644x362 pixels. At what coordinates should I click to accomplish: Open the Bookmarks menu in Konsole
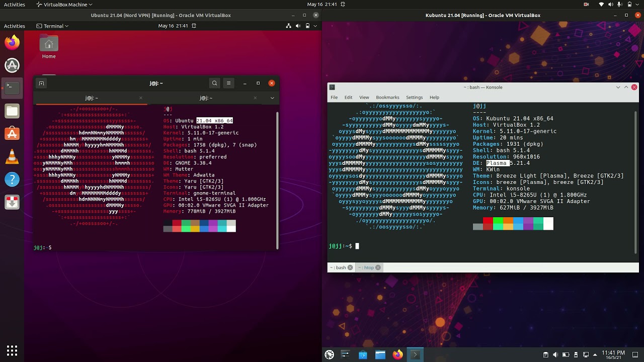tap(387, 97)
